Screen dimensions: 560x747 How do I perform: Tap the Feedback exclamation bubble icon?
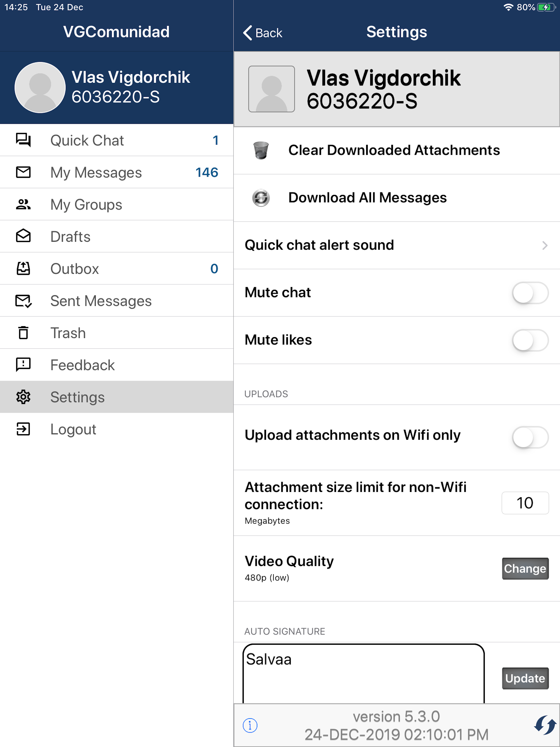point(23,365)
